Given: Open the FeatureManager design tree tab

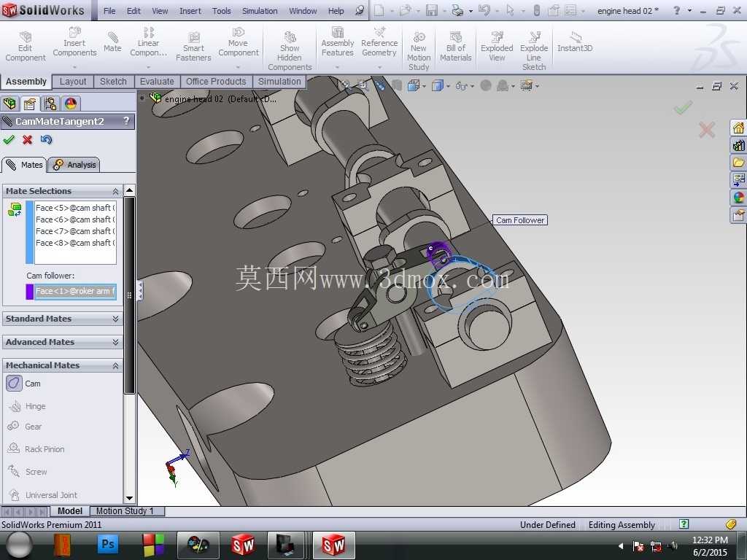Looking at the screenshot, I should point(9,104).
